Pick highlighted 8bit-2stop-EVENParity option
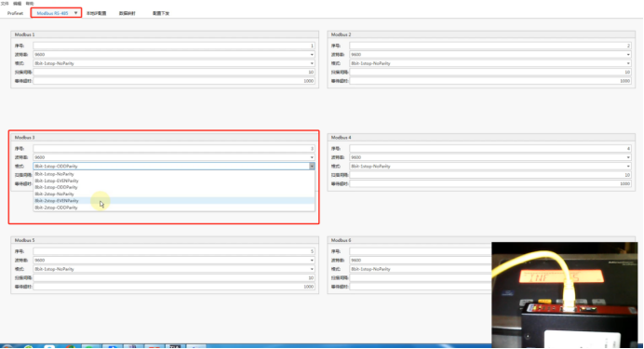644x349 pixels. (174, 201)
